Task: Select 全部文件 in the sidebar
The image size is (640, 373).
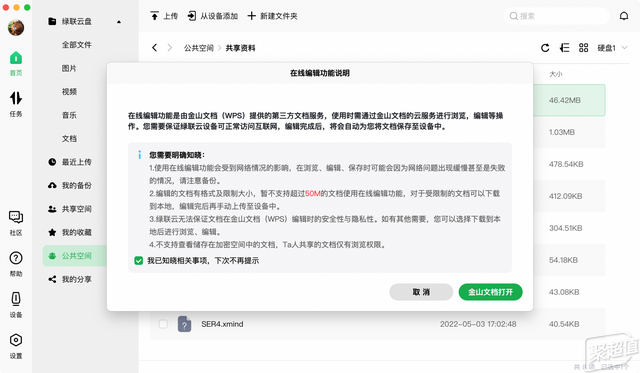Action: [x=77, y=45]
